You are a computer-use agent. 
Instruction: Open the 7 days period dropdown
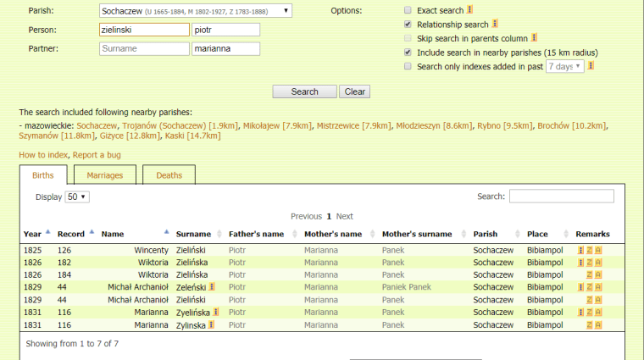(564, 66)
